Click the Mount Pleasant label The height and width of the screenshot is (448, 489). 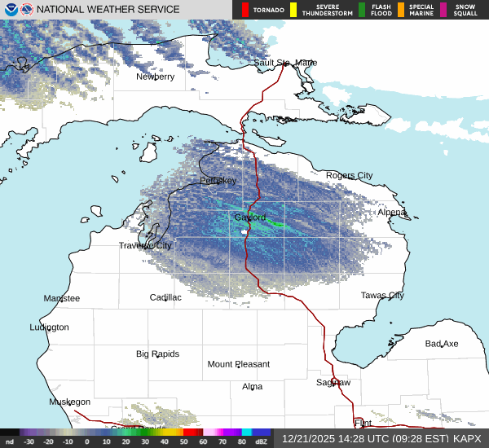tap(238, 364)
